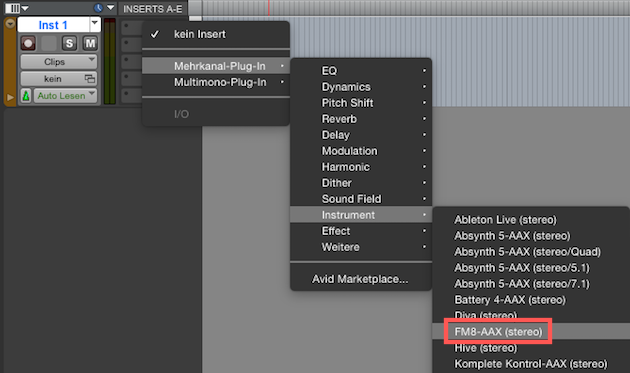Toggle the blank input monitor button
Image resolution: width=630 pixels, height=373 pixels.
pyautogui.click(x=49, y=43)
